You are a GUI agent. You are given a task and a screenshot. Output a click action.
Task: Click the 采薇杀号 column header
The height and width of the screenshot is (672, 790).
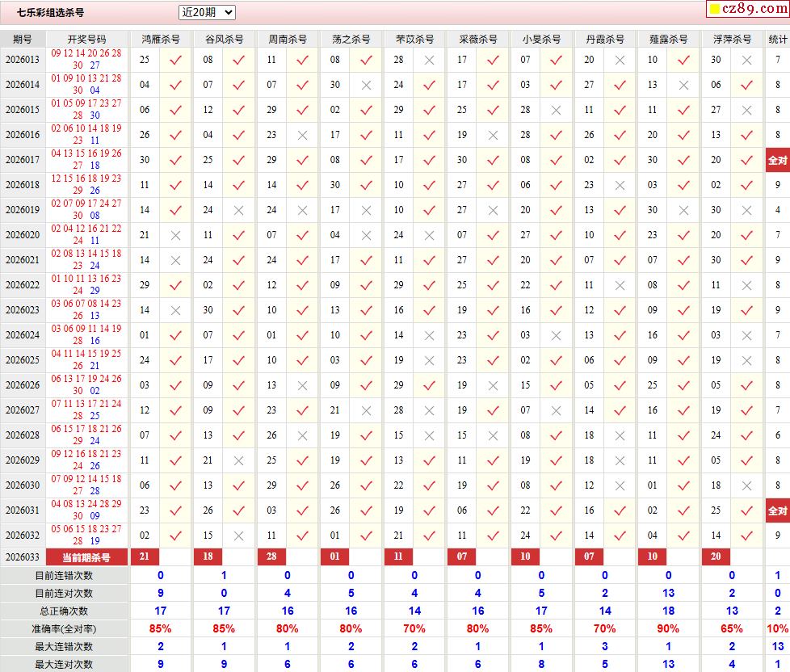click(x=478, y=39)
